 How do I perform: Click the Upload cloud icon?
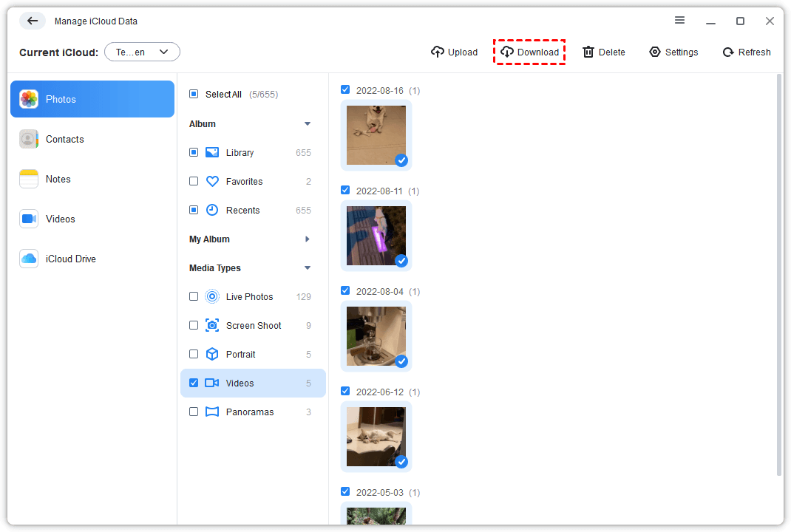(x=438, y=52)
